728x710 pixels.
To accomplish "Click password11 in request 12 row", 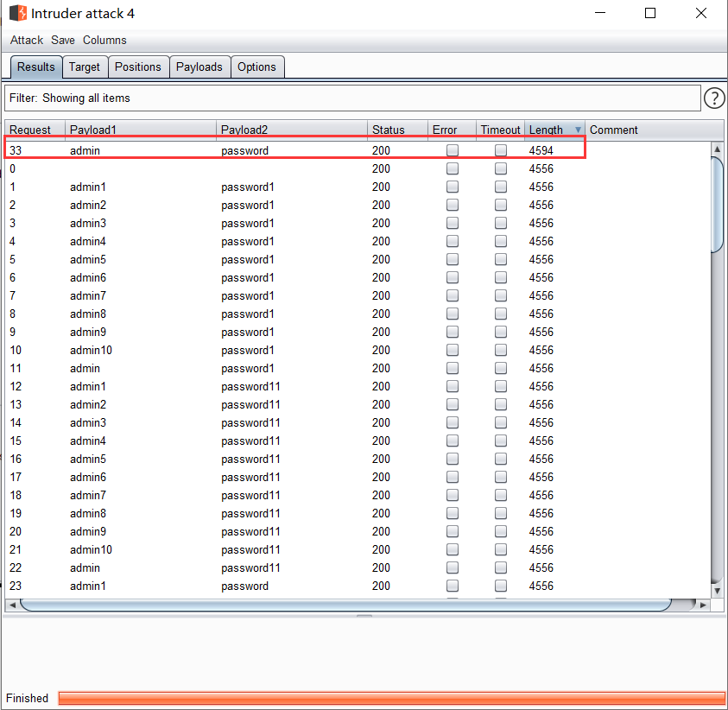I will 250,386.
